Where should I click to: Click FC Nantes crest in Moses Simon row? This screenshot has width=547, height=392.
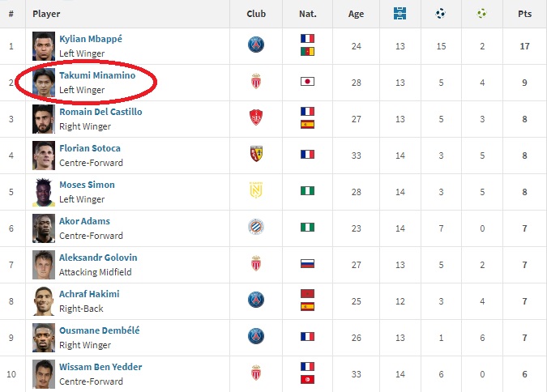(256, 190)
